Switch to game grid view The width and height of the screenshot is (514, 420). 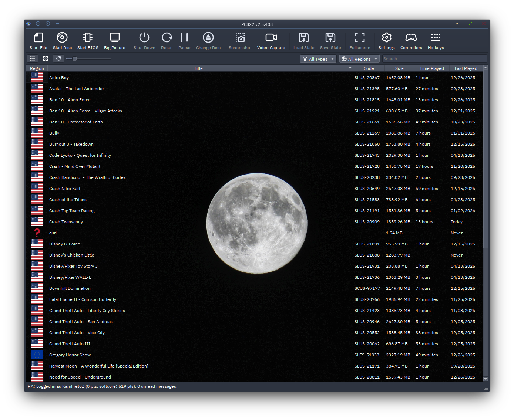[x=46, y=59]
